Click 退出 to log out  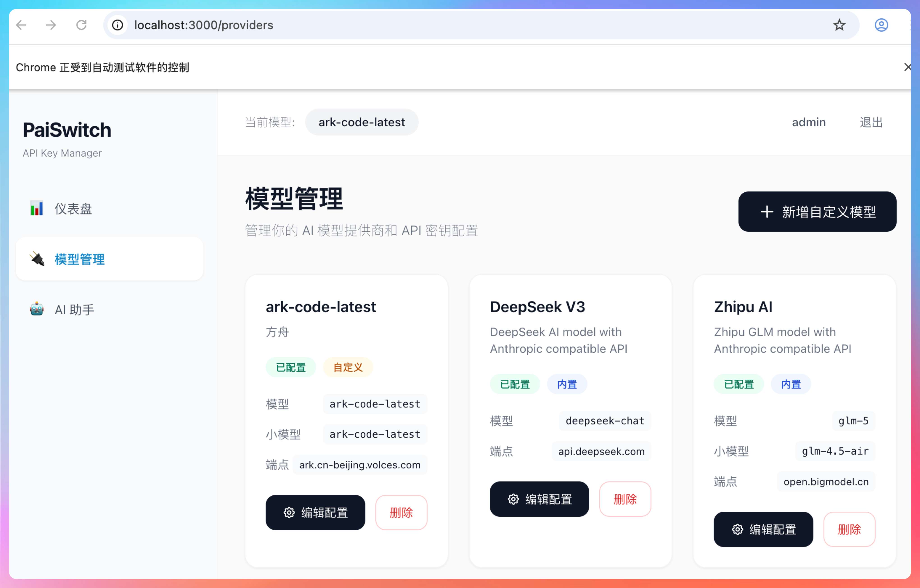pyautogui.click(x=871, y=122)
